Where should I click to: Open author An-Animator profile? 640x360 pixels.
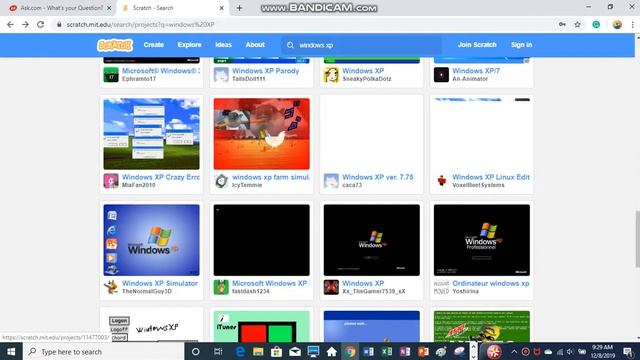[470, 79]
